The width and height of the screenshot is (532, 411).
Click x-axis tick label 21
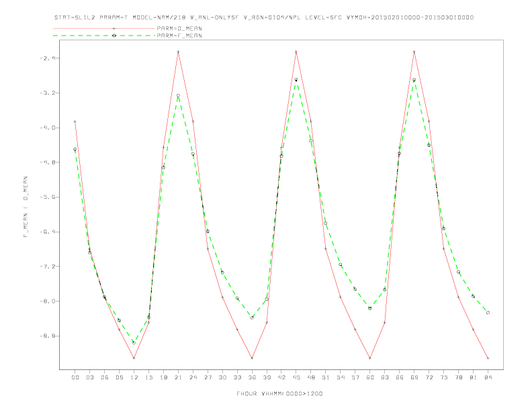pyautogui.click(x=178, y=377)
